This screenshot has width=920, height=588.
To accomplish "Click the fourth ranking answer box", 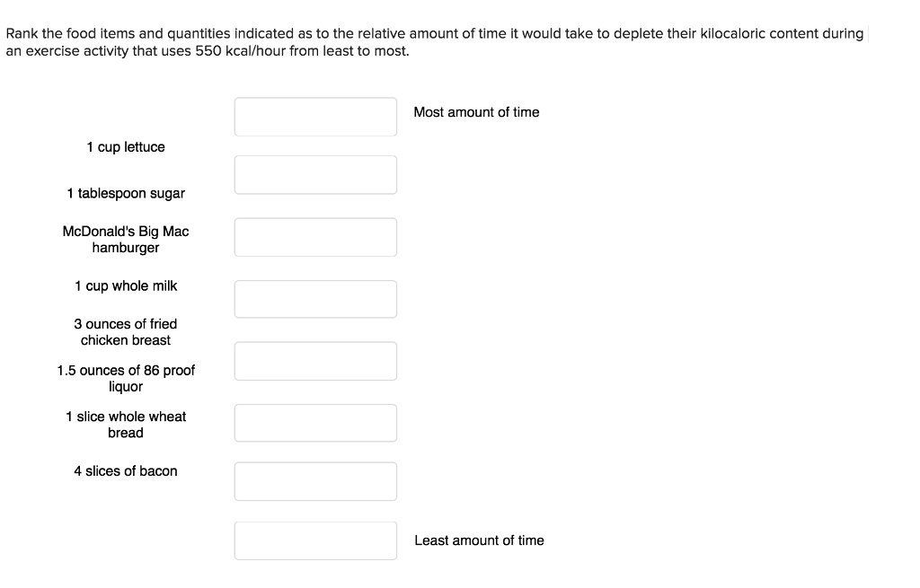I will (x=315, y=298).
